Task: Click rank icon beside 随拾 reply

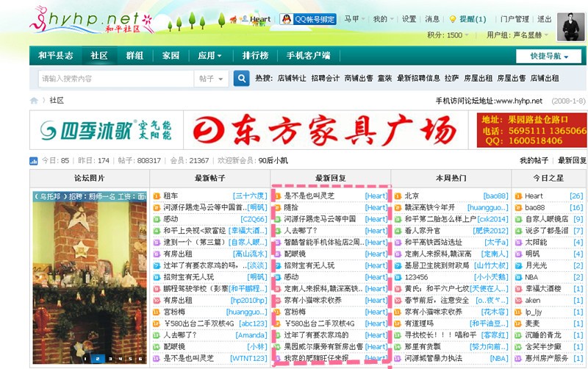Action: coord(278,208)
